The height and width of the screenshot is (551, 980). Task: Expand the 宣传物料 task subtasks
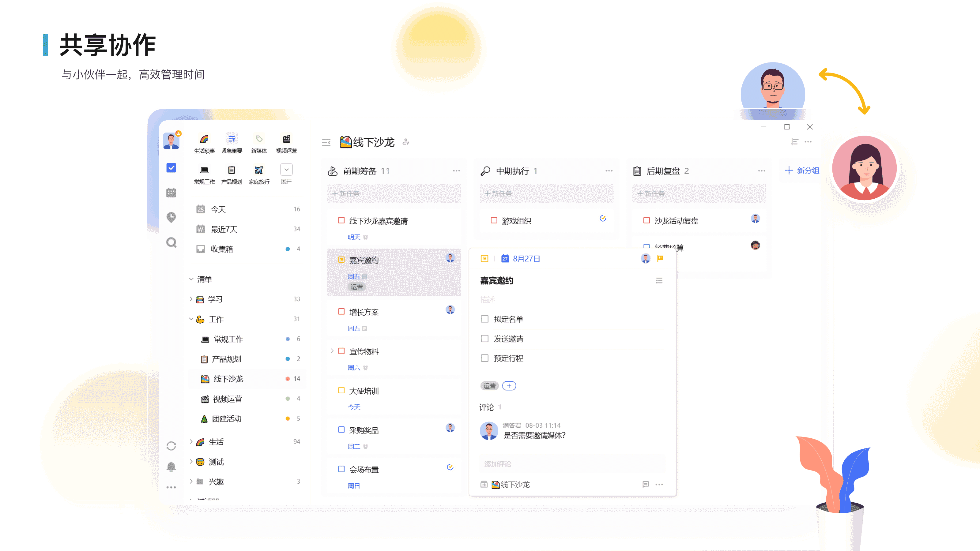pos(332,351)
